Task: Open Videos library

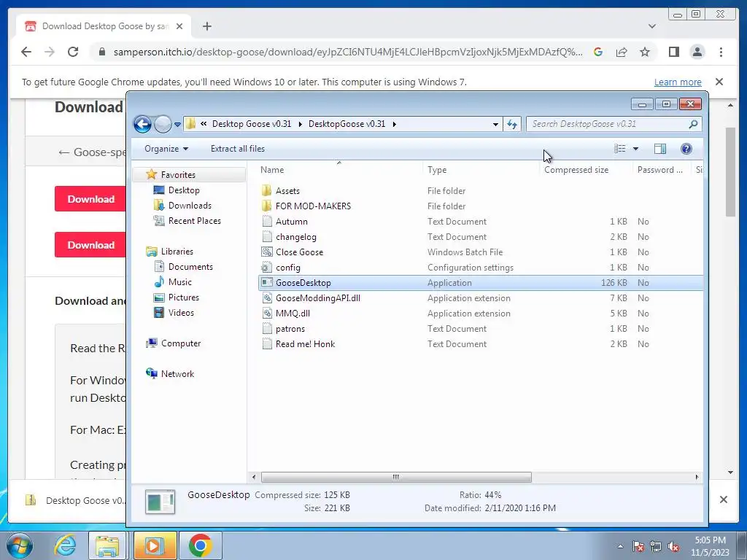Action: 181,313
